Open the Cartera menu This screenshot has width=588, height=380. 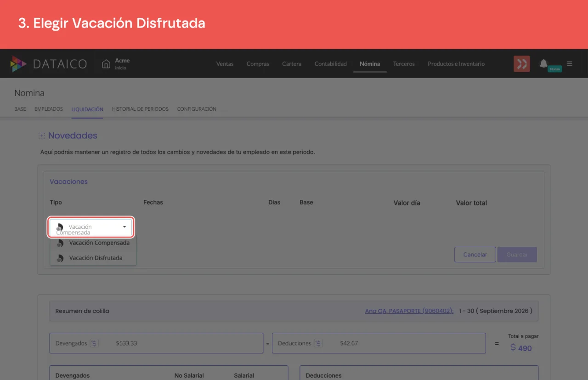pyautogui.click(x=292, y=64)
